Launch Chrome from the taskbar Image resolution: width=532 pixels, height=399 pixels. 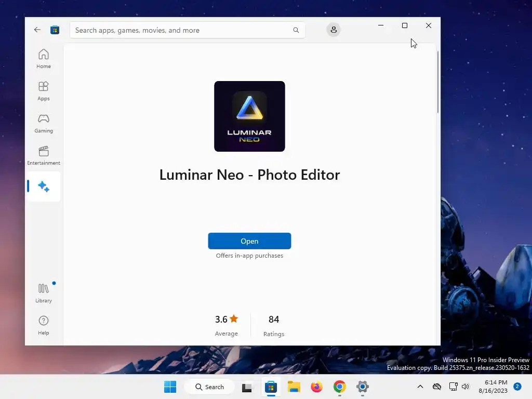coord(340,387)
